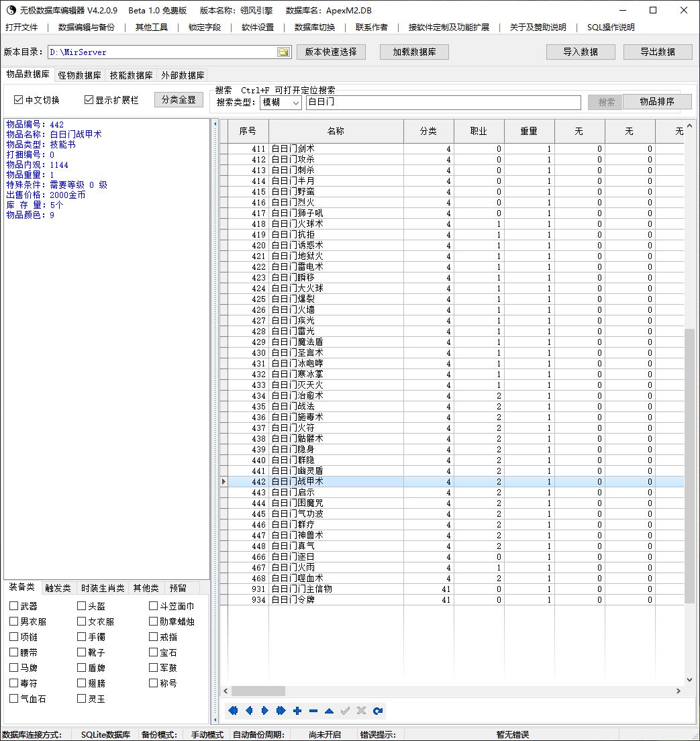The height and width of the screenshot is (741, 700).
Task: Click the 加载数据库 button
Action: [x=414, y=52]
